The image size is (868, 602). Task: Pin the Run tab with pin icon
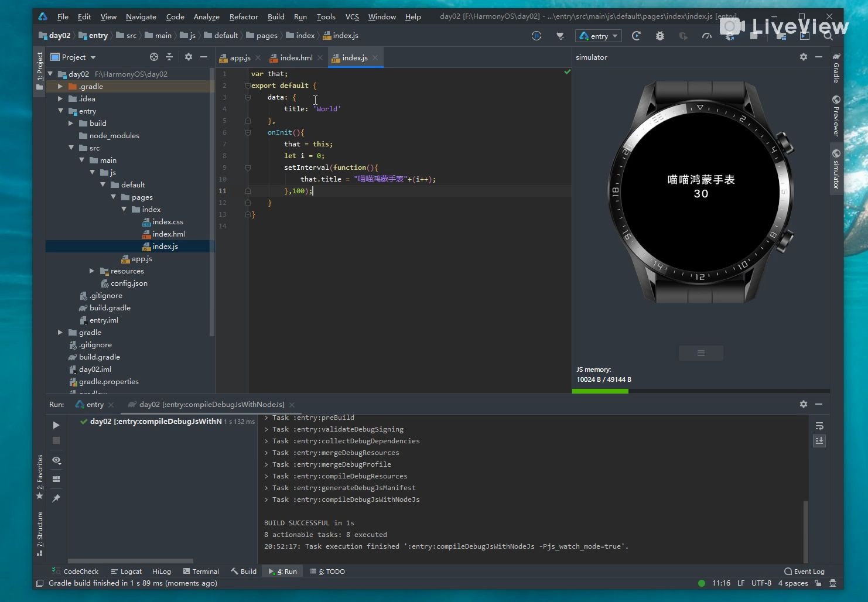[x=56, y=498]
